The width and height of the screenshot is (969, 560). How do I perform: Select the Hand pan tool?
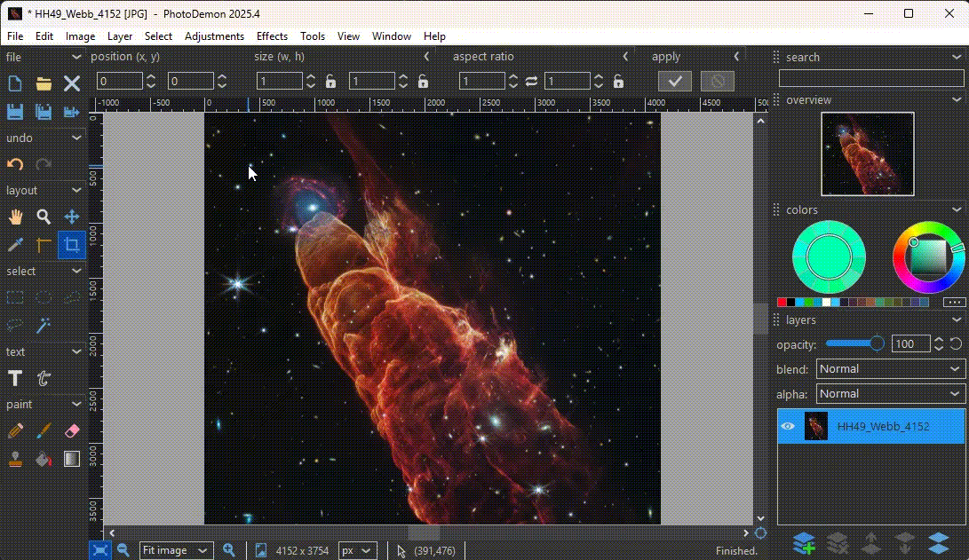[x=15, y=217]
